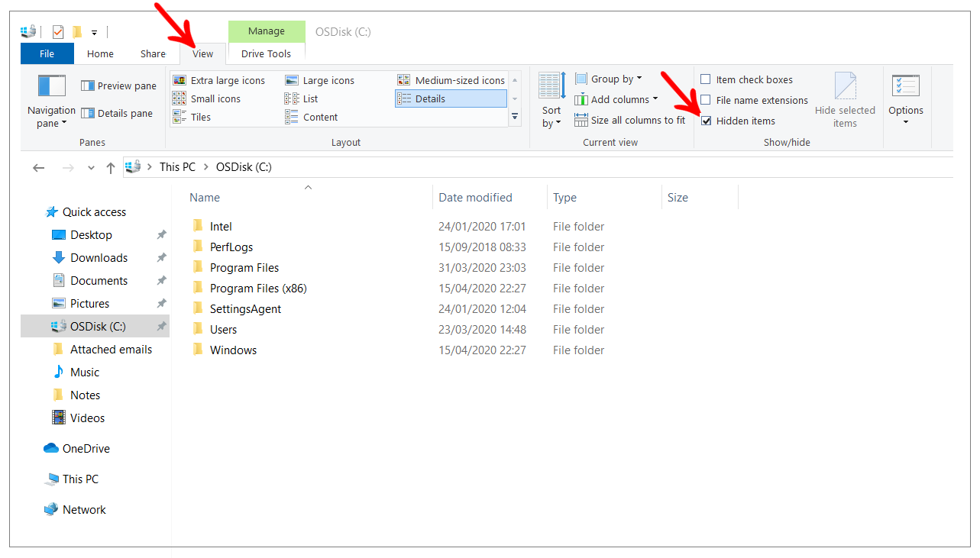
Task: Click the Properties checkmark icon in title bar
Action: pyautogui.click(x=58, y=32)
